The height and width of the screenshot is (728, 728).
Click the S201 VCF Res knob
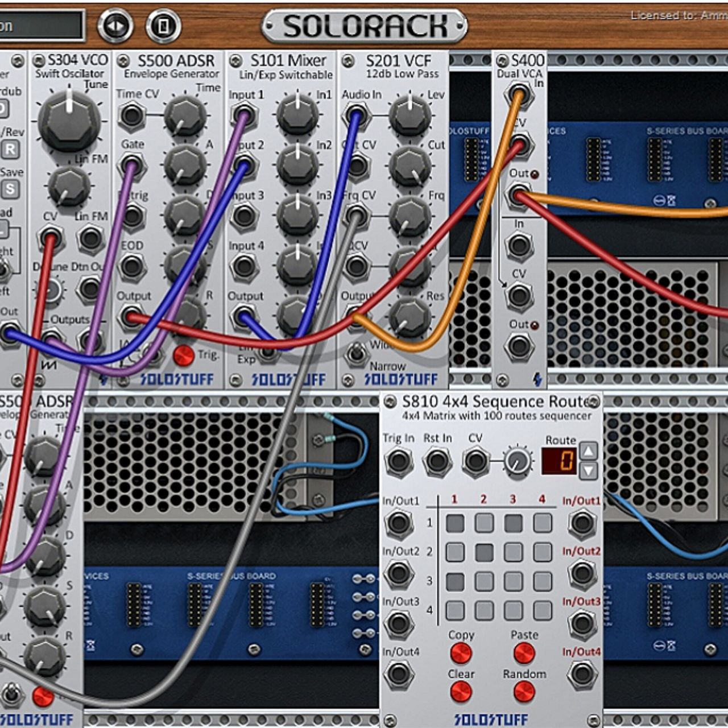tap(409, 316)
